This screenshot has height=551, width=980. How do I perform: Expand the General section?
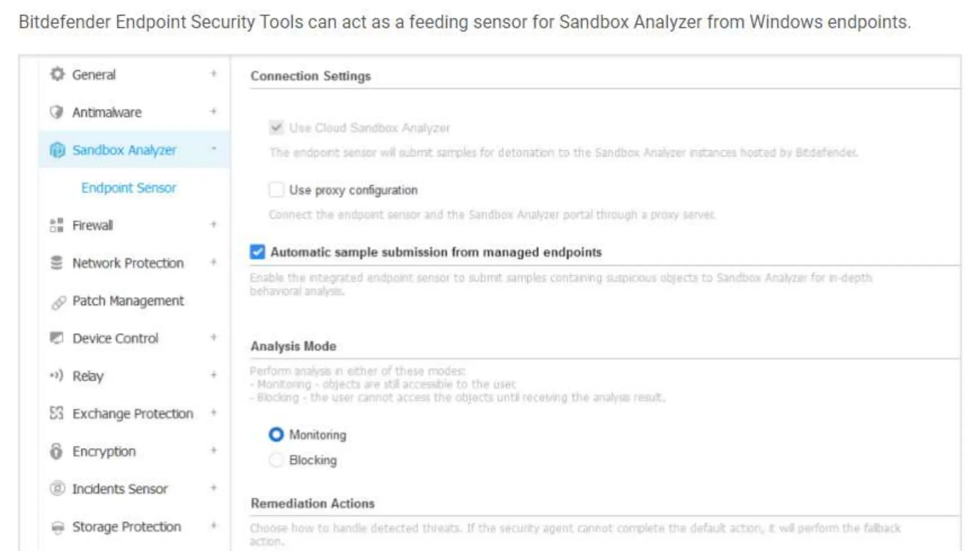213,74
